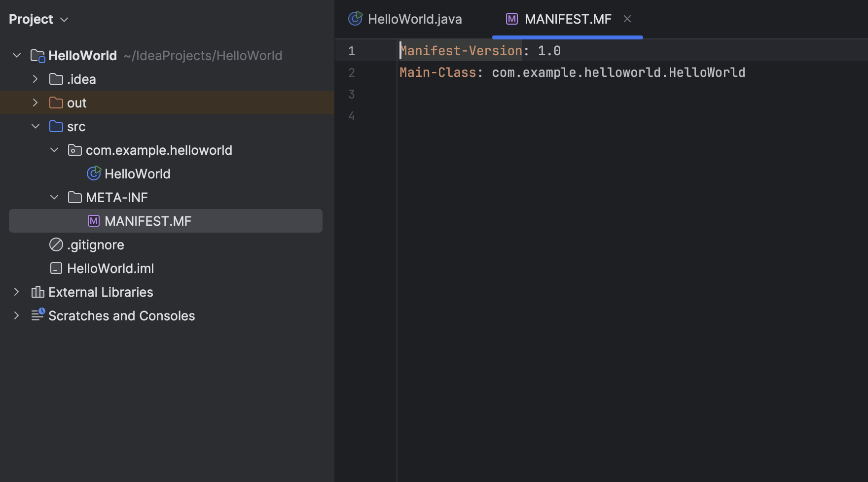Collapse the HelloWorld project root
Viewport: 868px width, 482px height.
[17, 55]
